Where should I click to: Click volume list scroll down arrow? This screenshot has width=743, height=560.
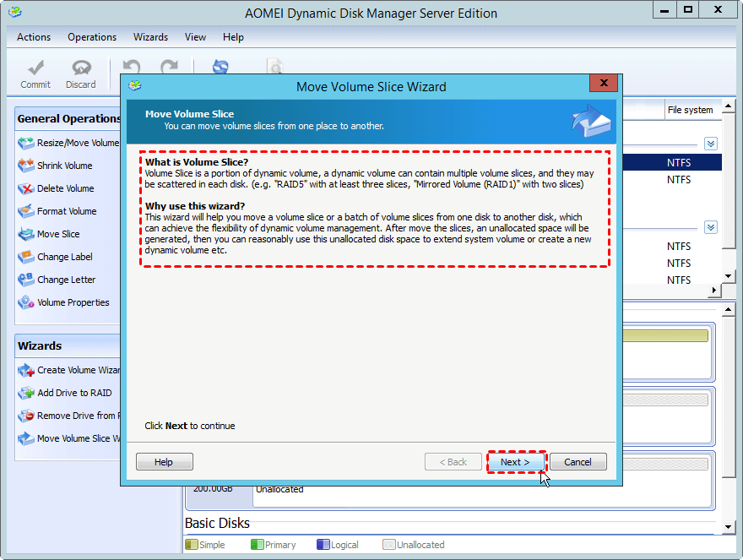coord(729,276)
